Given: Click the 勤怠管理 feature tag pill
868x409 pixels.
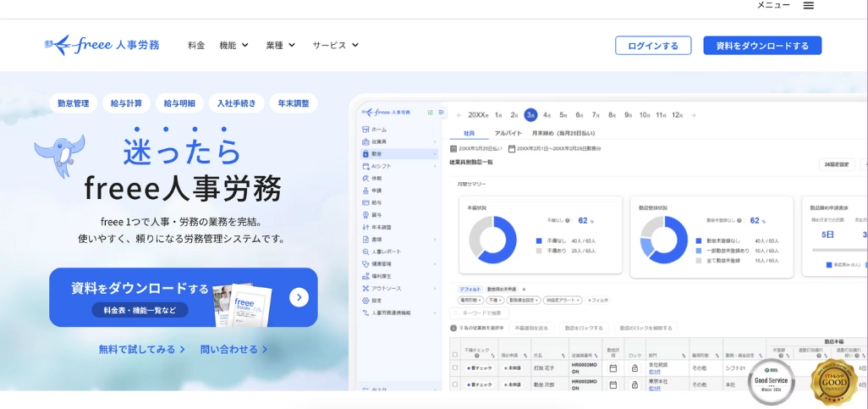Looking at the screenshot, I should (73, 103).
